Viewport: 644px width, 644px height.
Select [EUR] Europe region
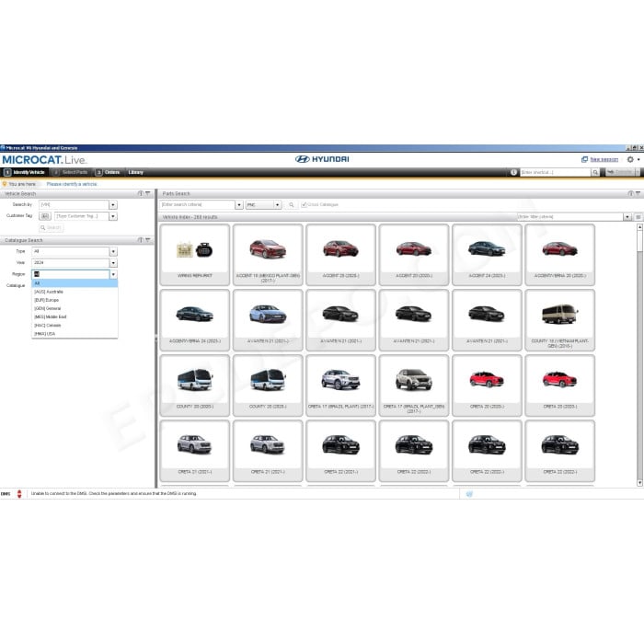coord(75,300)
